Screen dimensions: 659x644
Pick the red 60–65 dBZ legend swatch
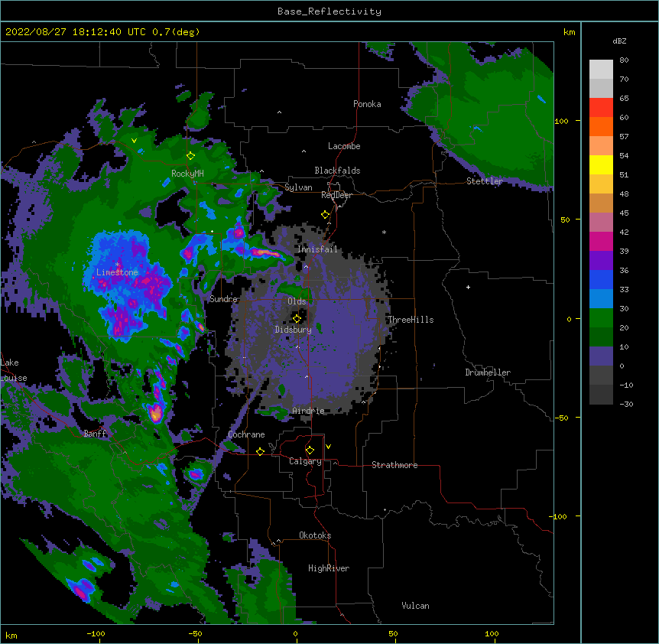[x=601, y=107]
